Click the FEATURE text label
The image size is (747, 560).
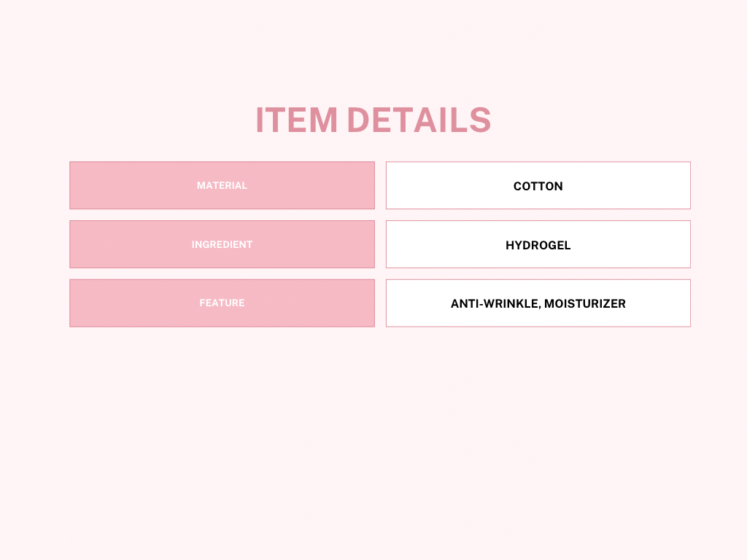tap(222, 303)
